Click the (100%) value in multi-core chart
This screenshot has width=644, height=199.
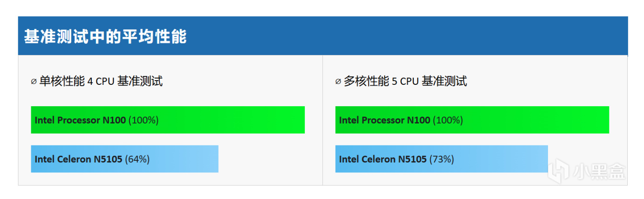coord(448,120)
